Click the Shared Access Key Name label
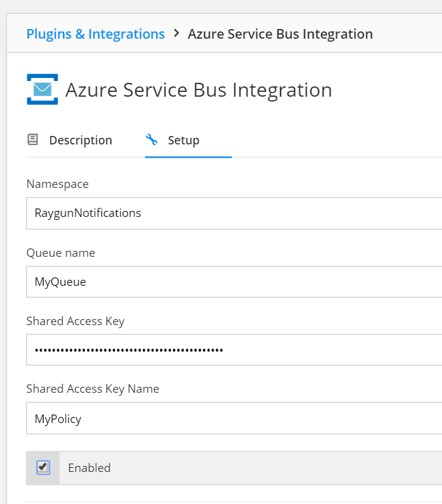This screenshot has height=504, width=442. [x=93, y=389]
